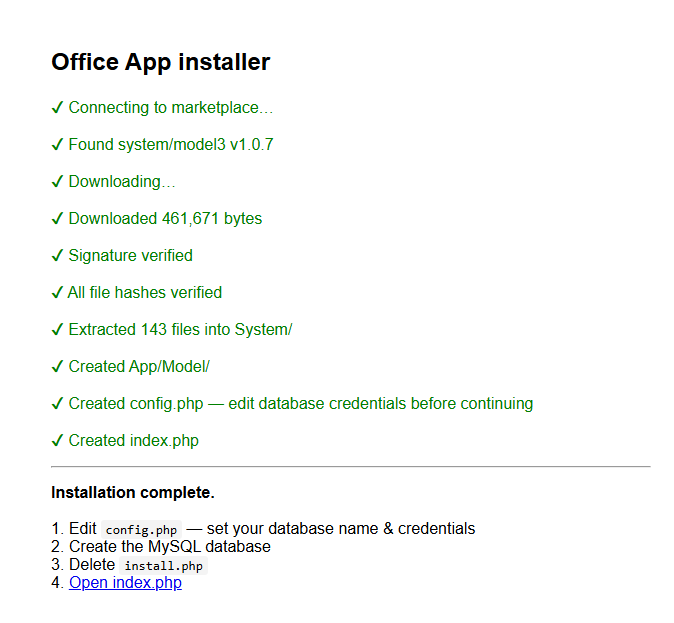Click the checkmark beside Signature verified
Viewport: 674px width, 623px height.
58,256
